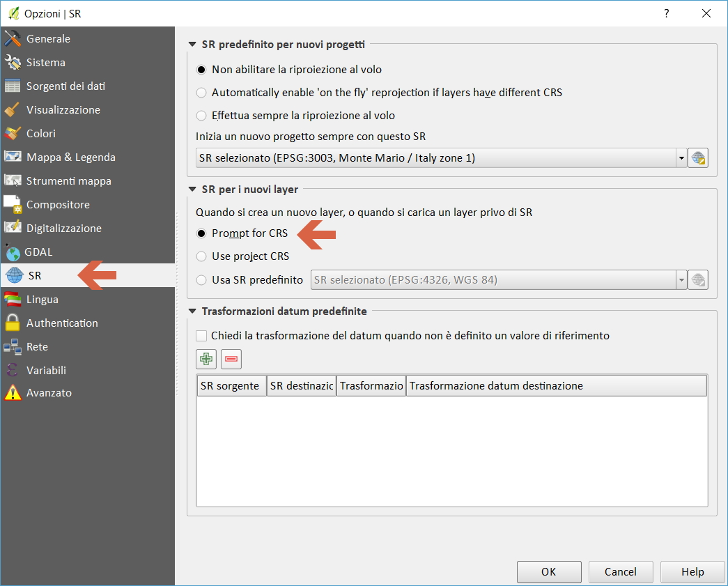Viewport: 728px width, 586px height.
Task: Click the 'SR sorgente' column header
Action: [x=231, y=386]
